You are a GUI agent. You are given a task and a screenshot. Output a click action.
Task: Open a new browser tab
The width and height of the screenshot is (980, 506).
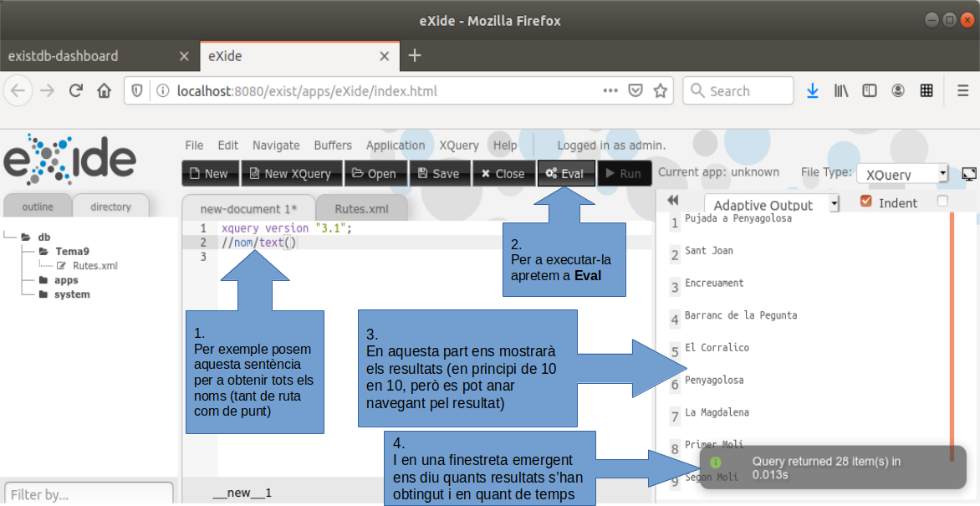pos(415,56)
